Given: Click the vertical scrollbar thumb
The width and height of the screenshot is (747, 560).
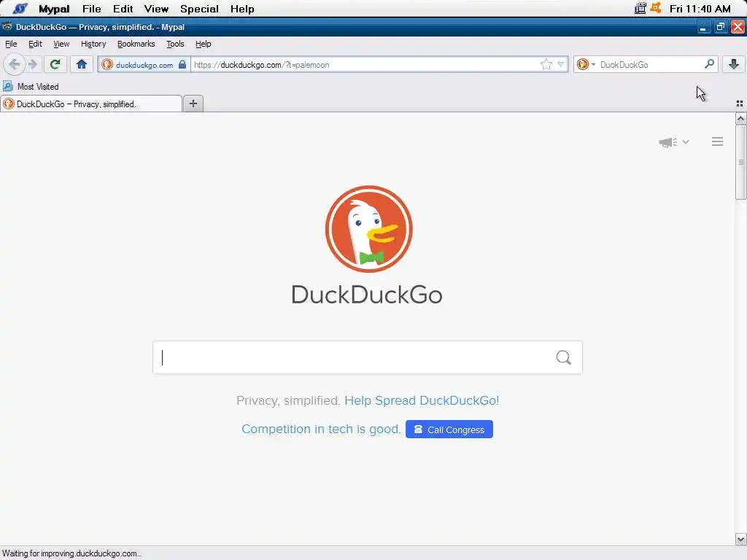Looking at the screenshot, I should click(x=741, y=163).
